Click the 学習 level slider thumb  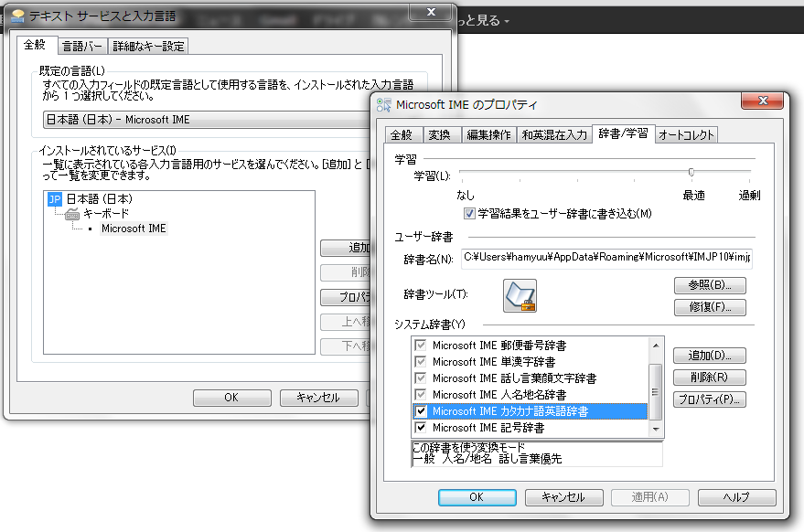click(691, 172)
